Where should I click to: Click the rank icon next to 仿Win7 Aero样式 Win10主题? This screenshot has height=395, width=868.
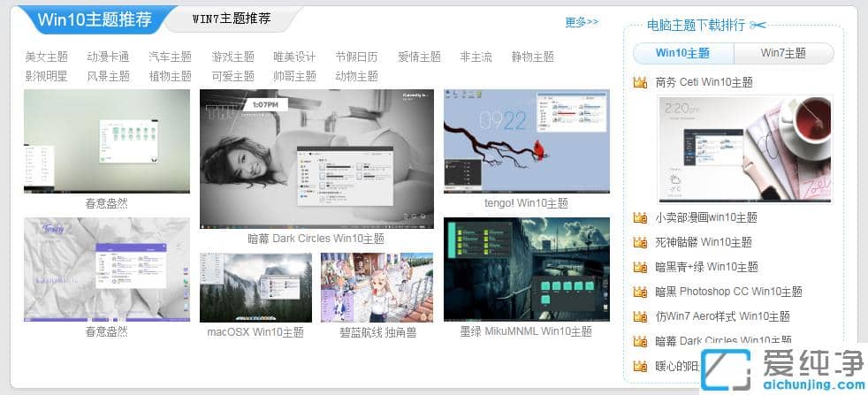coord(641,316)
